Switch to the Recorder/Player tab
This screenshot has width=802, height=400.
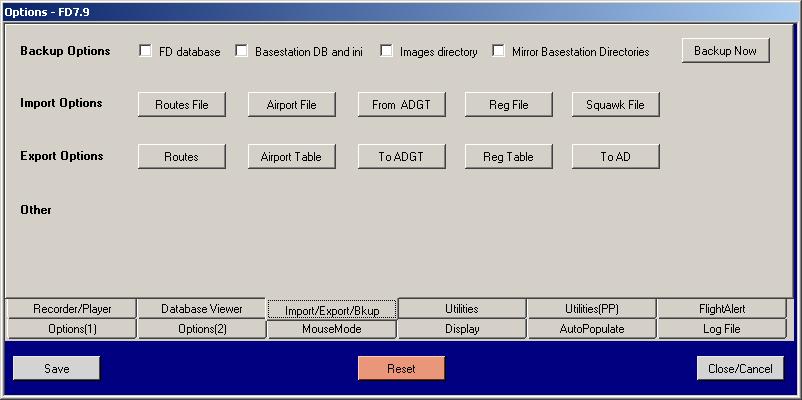(x=72, y=309)
